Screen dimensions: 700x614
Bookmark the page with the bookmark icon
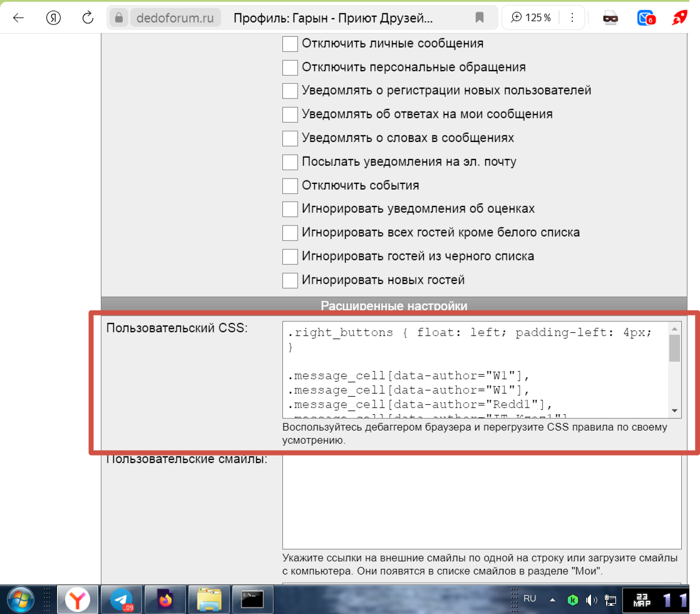tap(480, 18)
